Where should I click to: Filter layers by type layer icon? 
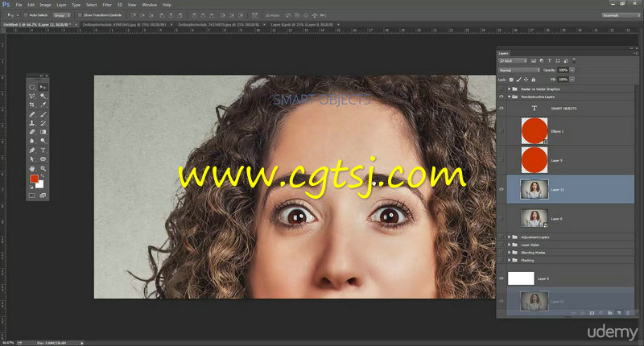[x=550, y=60]
